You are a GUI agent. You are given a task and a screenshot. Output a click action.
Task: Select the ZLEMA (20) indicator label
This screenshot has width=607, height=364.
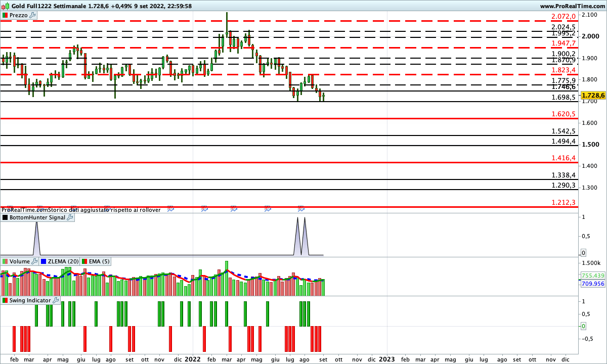pyautogui.click(x=60, y=261)
